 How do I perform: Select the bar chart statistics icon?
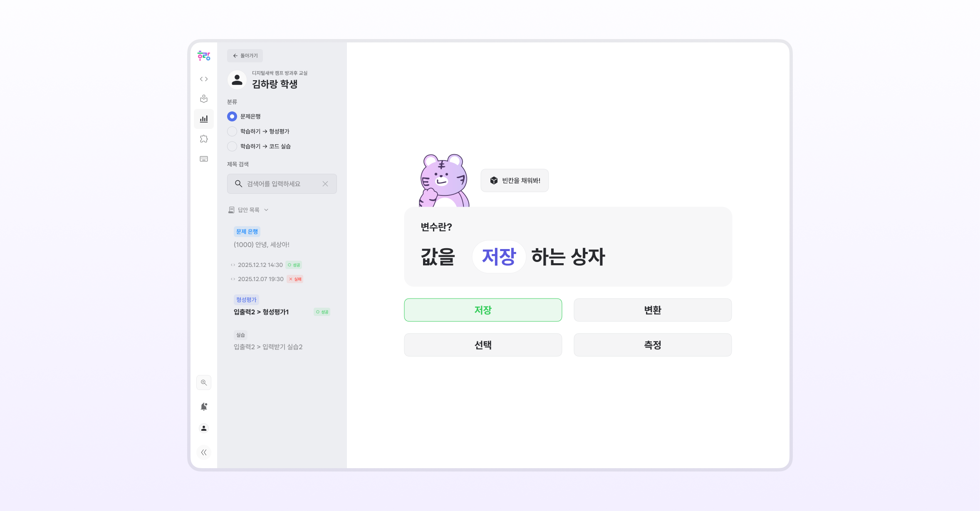(204, 119)
